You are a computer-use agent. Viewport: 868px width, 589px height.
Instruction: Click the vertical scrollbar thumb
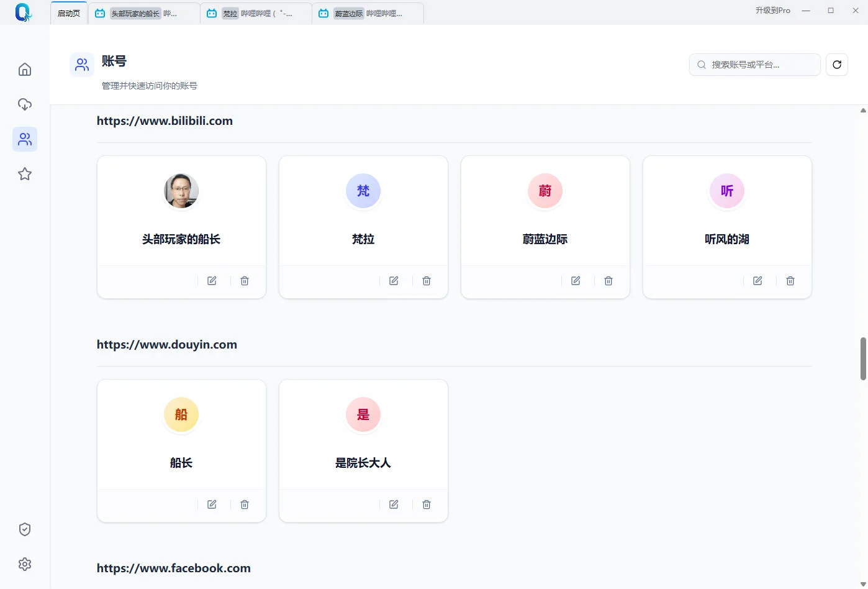click(863, 358)
